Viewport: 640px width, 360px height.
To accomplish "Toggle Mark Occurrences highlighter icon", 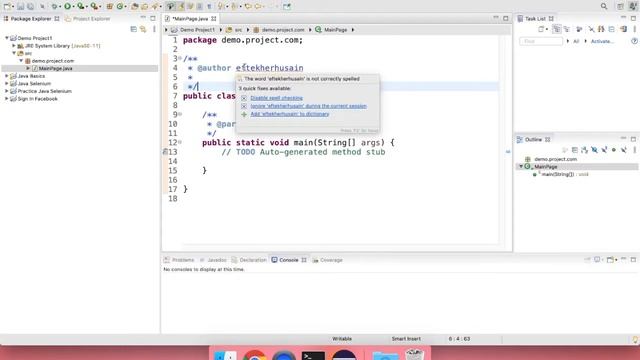I will point(181,6).
